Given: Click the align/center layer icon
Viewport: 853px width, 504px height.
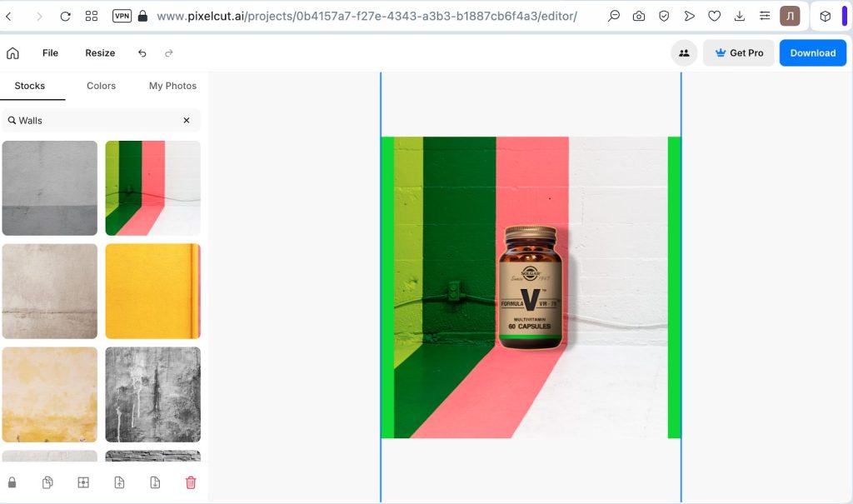Looking at the screenshot, I should click(83, 482).
